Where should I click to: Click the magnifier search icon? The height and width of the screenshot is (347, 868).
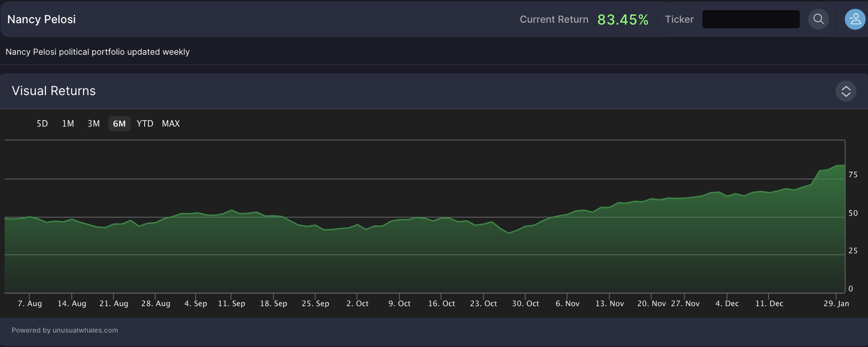[x=818, y=19]
